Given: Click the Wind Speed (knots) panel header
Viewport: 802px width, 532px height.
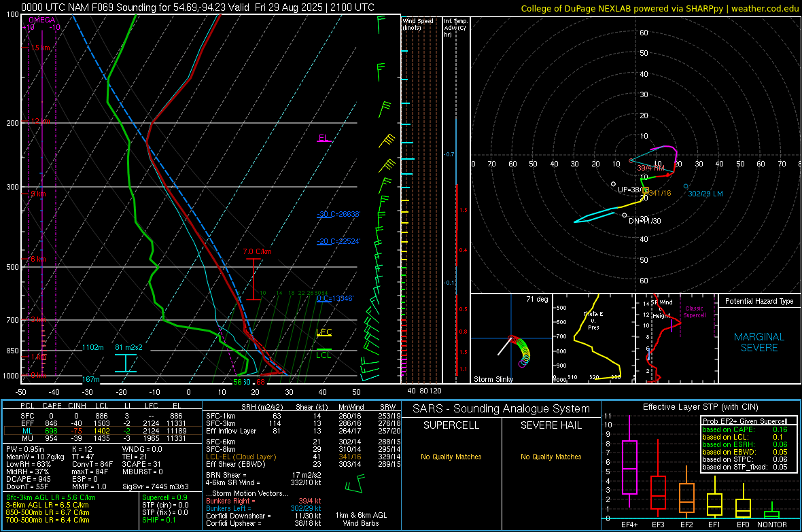Looking at the screenshot, I should click(418, 24).
